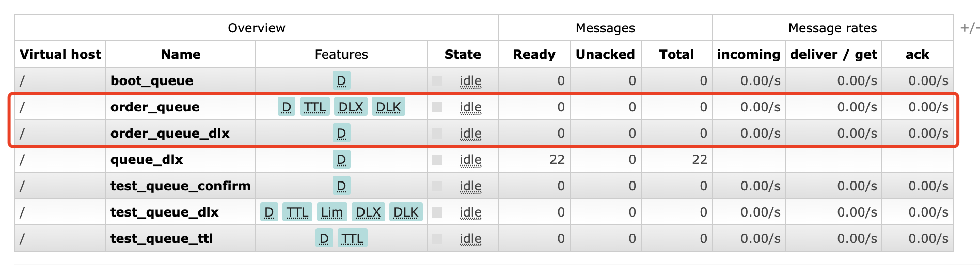
Task: Click the DLX badge on order_queue
Action: (351, 107)
